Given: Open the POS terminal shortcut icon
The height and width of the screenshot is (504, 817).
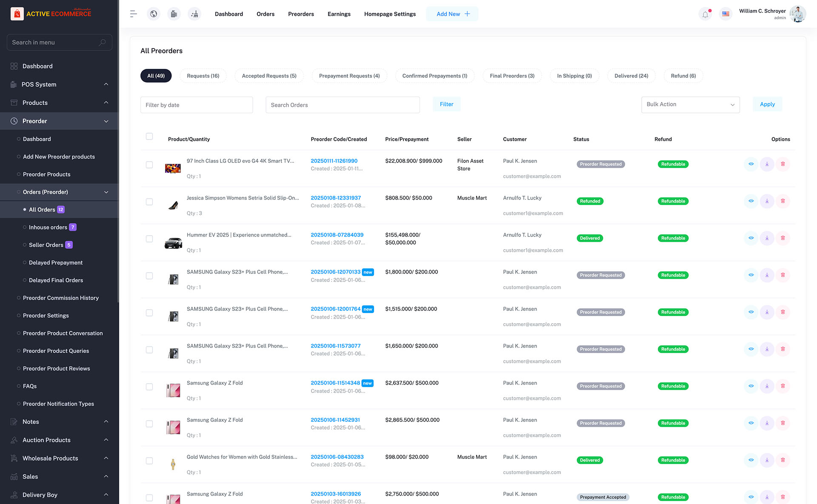Looking at the screenshot, I should point(174,14).
